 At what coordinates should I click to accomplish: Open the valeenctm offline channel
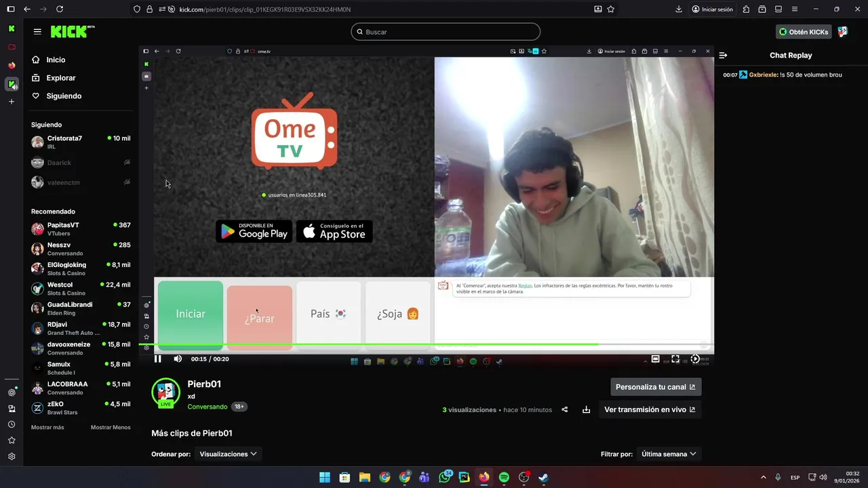pyautogui.click(x=80, y=182)
